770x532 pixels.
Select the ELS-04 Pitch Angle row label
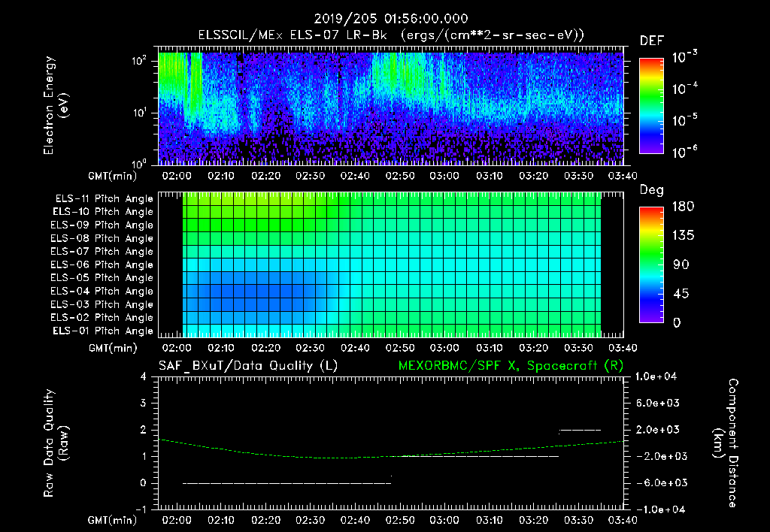[102, 292]
